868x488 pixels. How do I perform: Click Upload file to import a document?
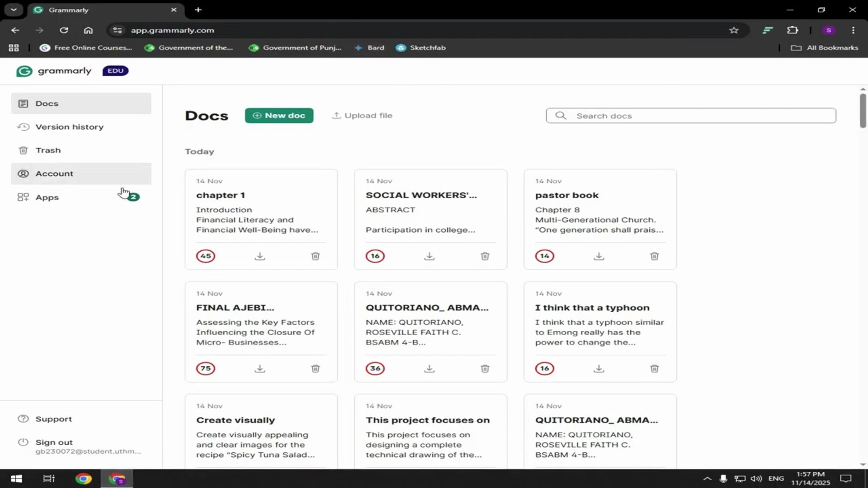pyautogui.click(x=362, y=115)
